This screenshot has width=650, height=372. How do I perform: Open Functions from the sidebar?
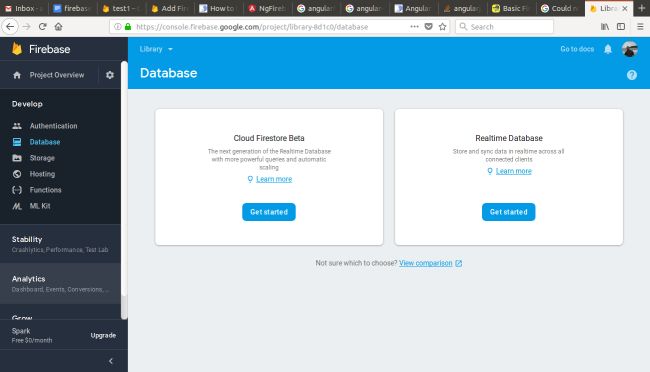[45, 190]
